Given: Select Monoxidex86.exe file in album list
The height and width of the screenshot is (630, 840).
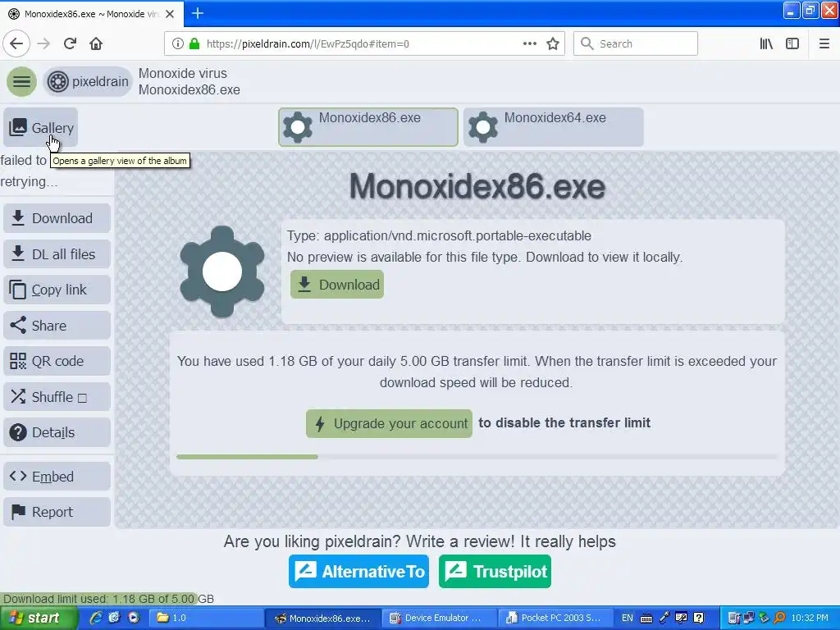Looking at the screenshot, I should (x=368, y=127).
